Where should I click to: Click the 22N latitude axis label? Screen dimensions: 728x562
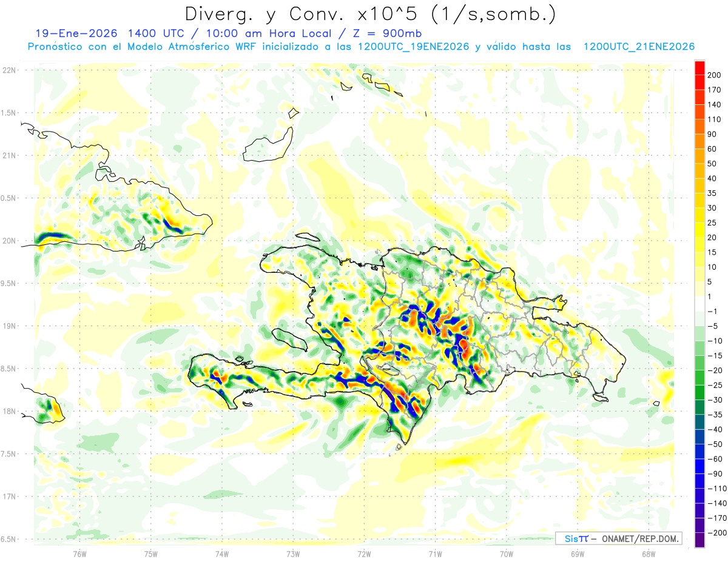(8, 70)
